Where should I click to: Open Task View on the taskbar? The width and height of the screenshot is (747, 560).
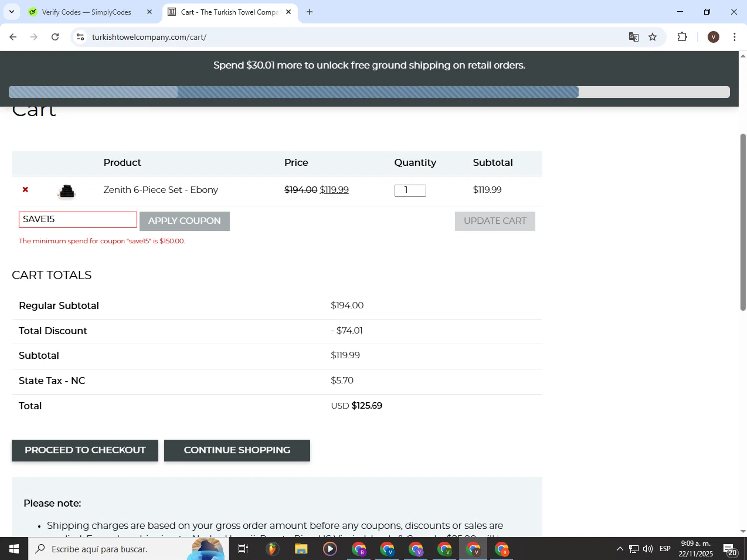click(x=243, y=549)
